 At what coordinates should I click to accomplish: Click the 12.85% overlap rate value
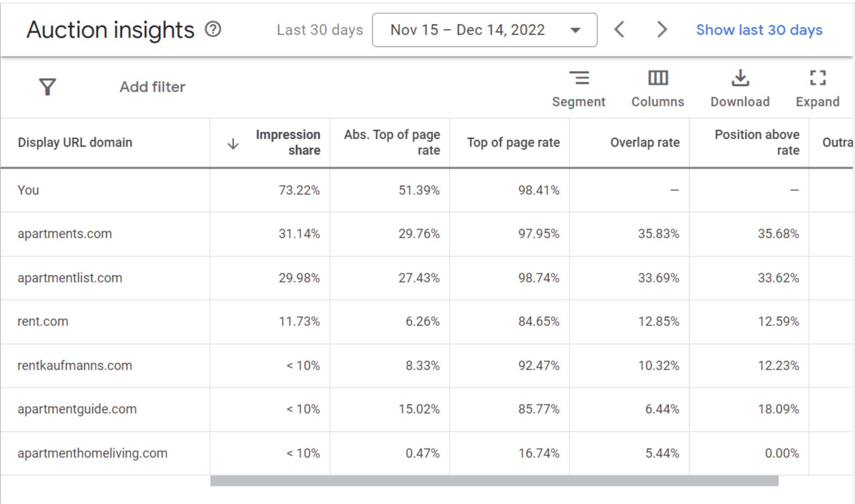pos(659,321)
